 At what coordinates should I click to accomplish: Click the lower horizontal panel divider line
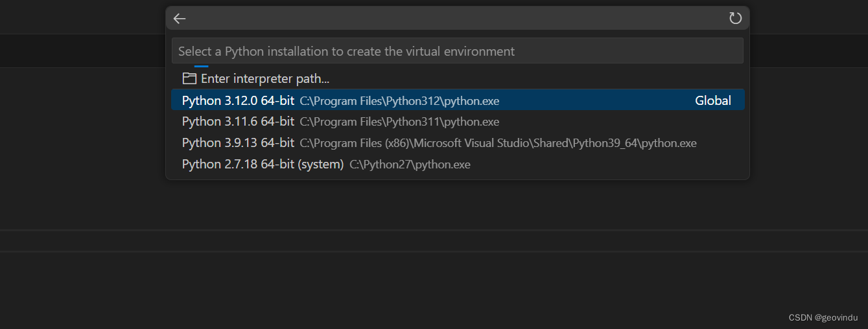(x=434, y=251)
